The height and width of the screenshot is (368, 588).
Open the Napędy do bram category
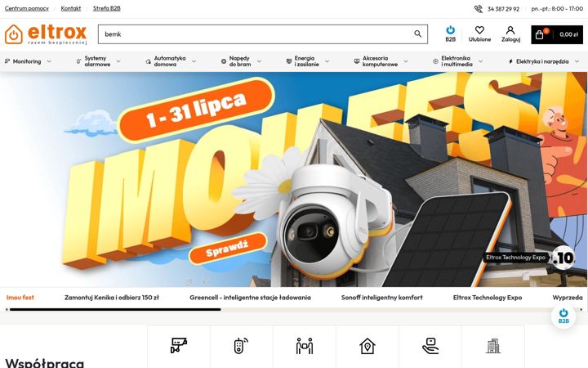[240, 61]
